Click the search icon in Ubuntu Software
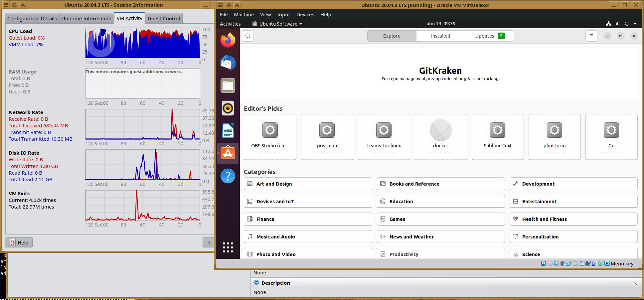This screenshot has height=300, width=644. click(248, 36)
